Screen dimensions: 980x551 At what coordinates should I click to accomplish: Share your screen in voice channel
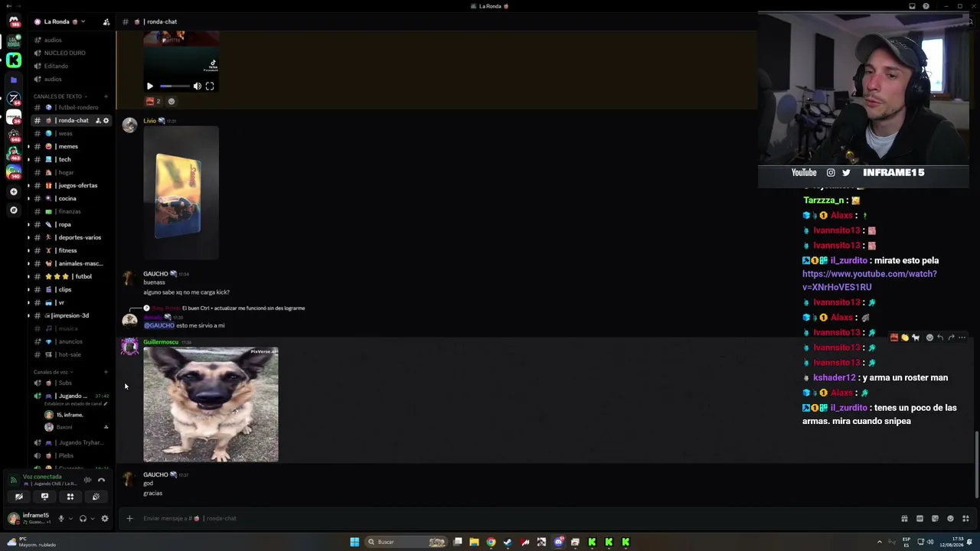pyautogui.click(x=44, y=497)
